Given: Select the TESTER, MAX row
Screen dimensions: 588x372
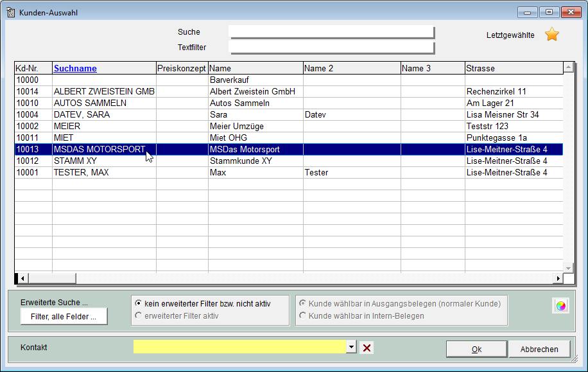Looking at the screenshot, I should 289,173.
